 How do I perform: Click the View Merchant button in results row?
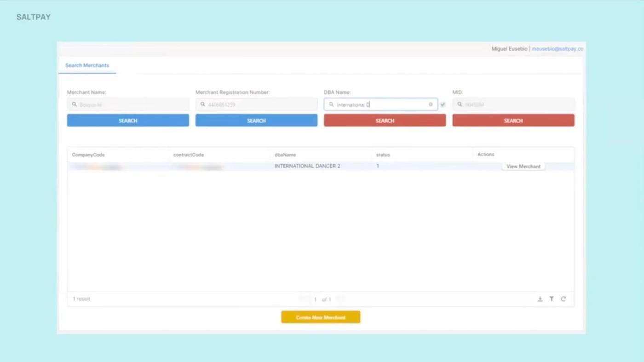coord(523,167)
